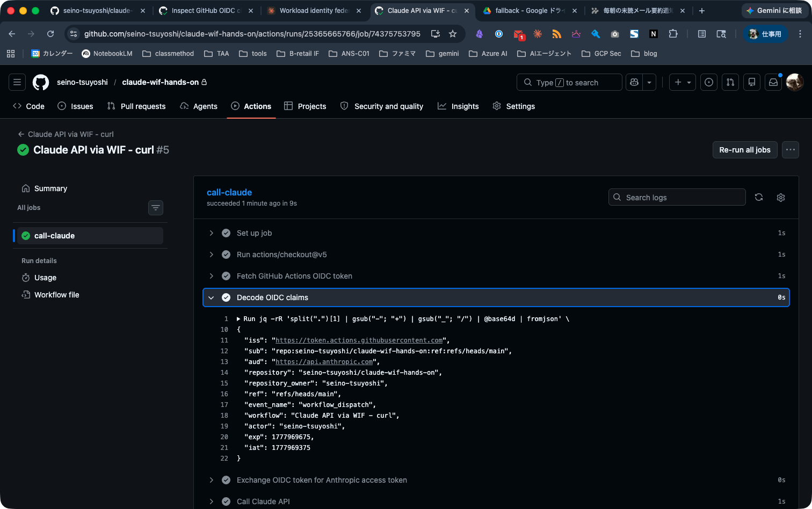This screenshot has height=509, width=812.
Task: Open the Security and quality tab
Action: tap(382, 106)
